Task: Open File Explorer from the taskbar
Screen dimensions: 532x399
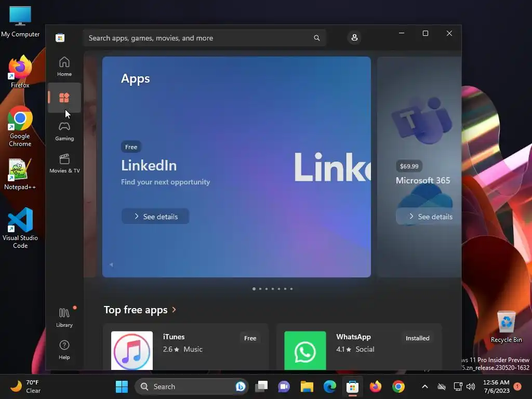Action: (307, 387)
